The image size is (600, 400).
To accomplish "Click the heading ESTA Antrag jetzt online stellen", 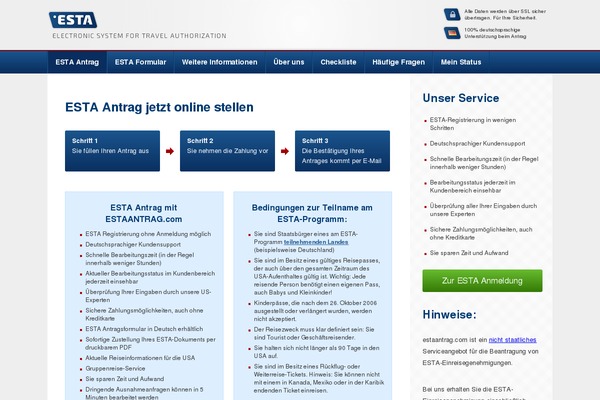I will [x=159, y=107].
